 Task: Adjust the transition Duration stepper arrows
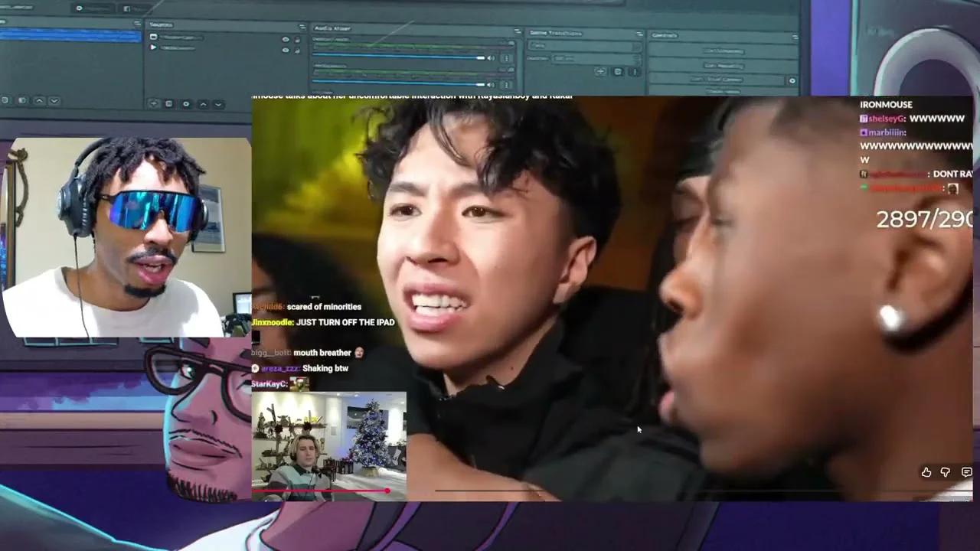(x=636, y=59)
